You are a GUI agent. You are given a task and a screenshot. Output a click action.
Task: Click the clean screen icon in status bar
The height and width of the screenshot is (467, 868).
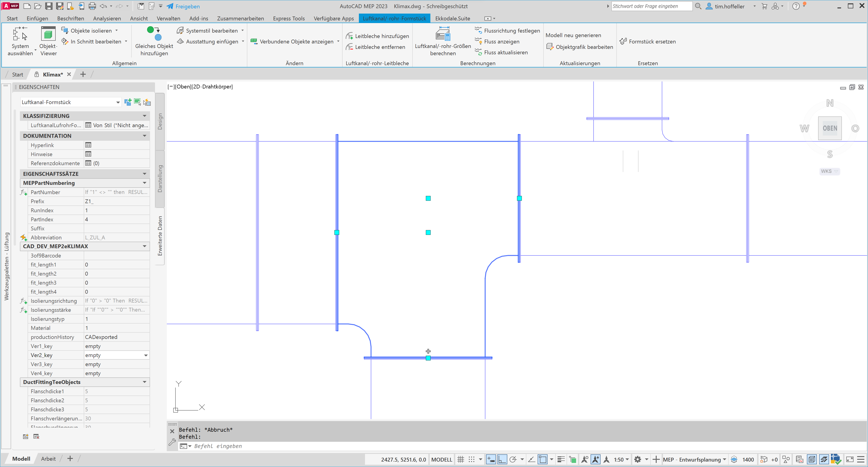[x=850, y=459]
